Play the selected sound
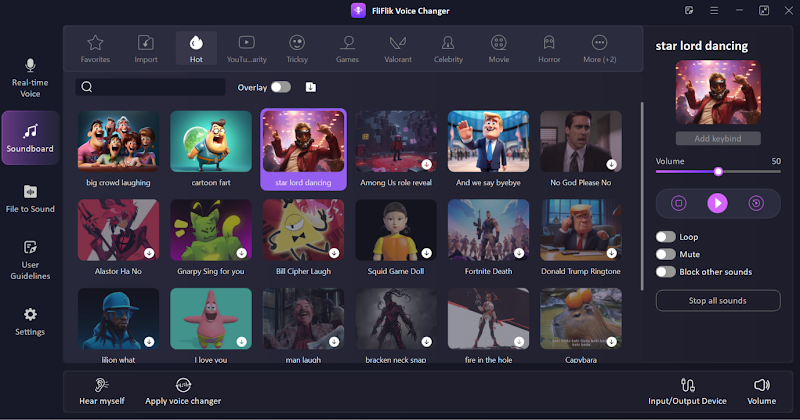The height and width of the screenshot is (420, 800). [x=717, y=203]
